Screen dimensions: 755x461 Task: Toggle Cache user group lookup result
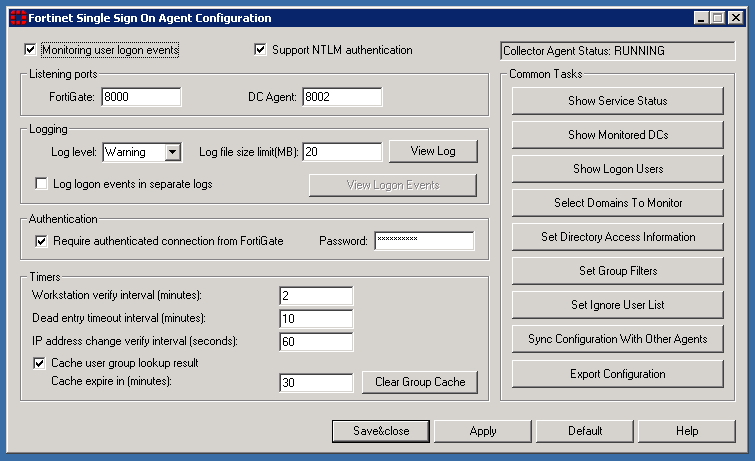coord(39,363)
